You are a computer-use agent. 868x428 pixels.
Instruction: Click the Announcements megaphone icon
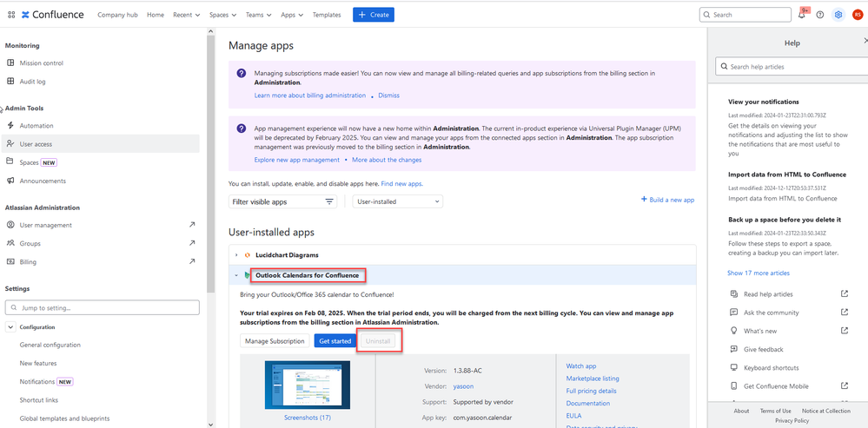[10, 181]
